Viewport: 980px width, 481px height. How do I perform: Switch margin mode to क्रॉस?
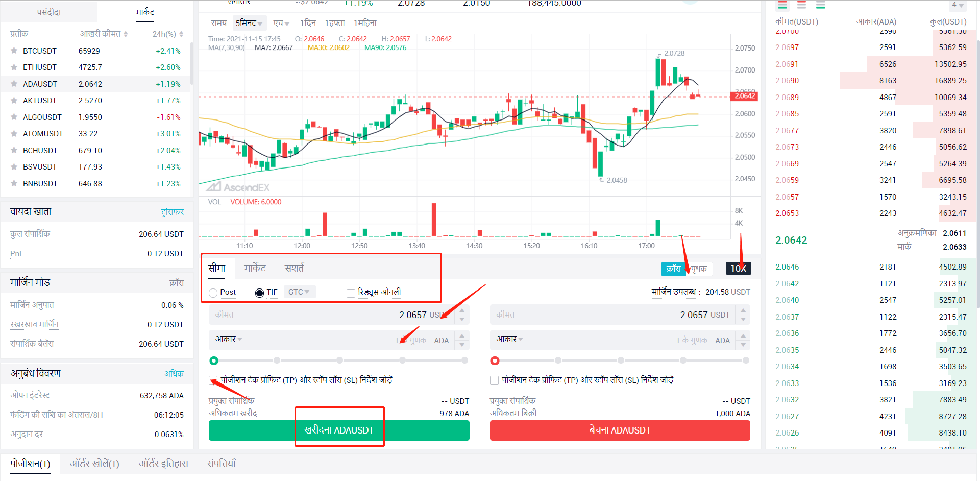[x=673, y=269]
